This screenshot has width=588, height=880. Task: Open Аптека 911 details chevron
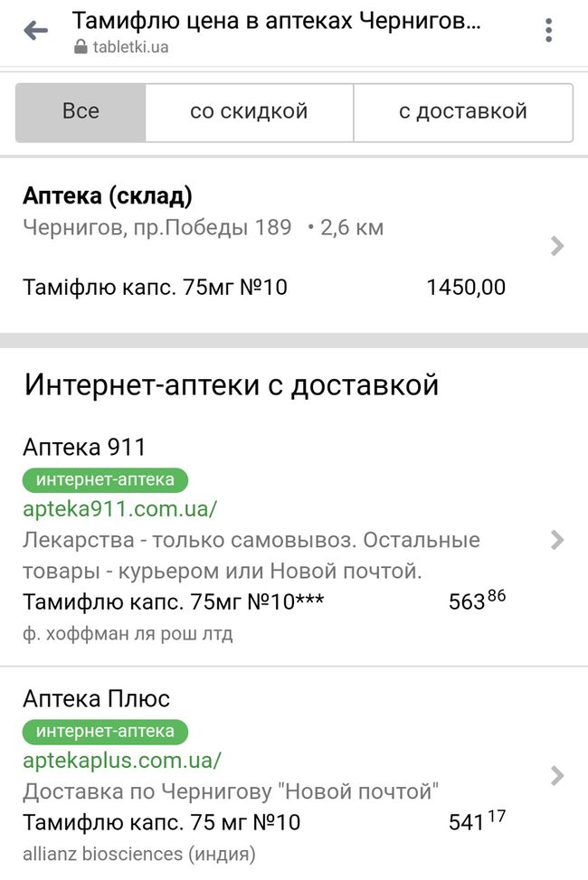(557, 540)
